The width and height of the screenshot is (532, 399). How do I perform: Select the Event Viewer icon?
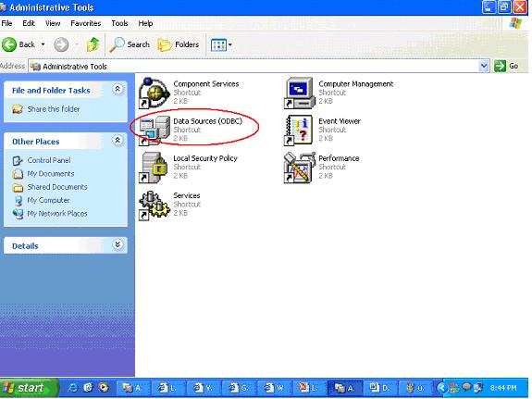pos(299,130)
